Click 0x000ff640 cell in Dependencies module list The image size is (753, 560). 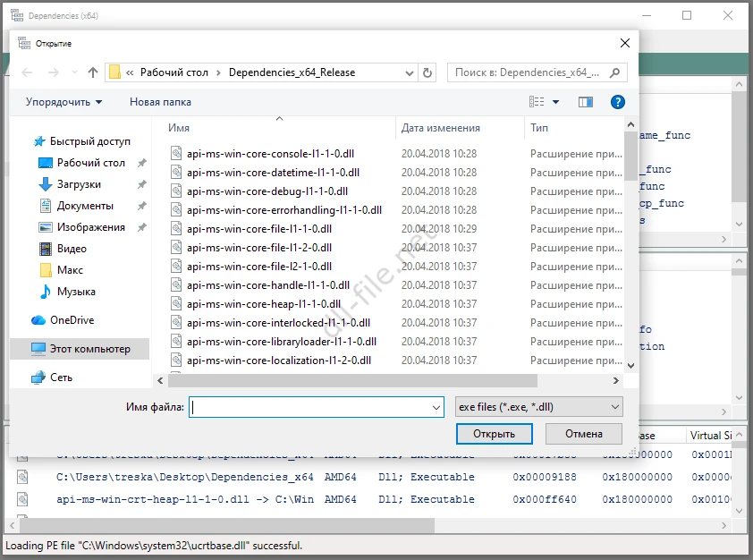click(x=544, y=499)
